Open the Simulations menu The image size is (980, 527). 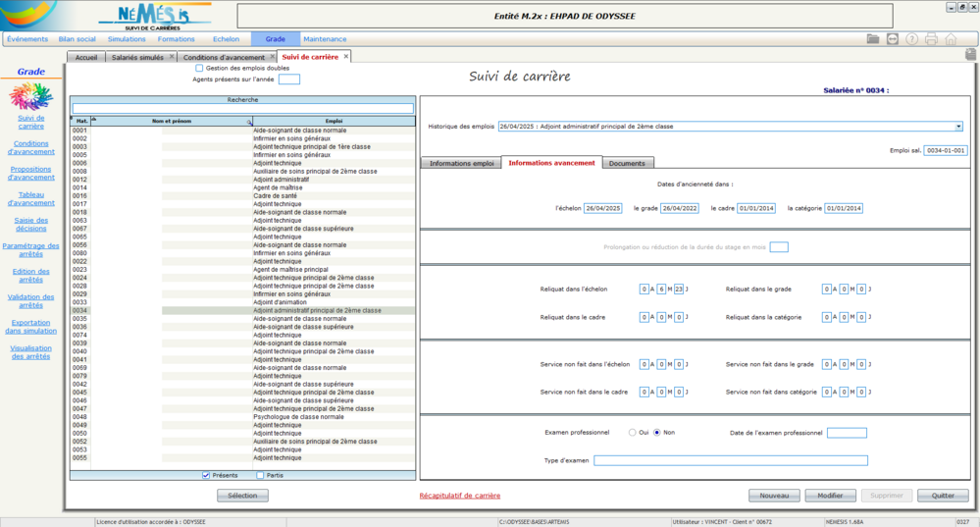click(x=127, y=39)
